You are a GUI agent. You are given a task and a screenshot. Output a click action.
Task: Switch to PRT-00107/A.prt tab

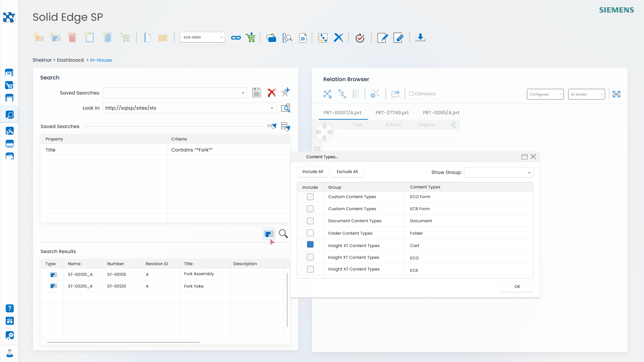pos(342,113)
